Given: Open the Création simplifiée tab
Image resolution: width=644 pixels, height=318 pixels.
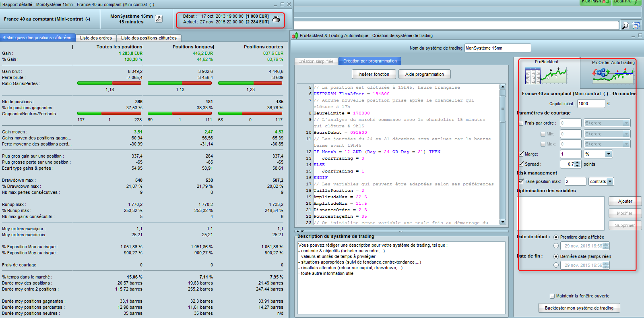Looking at the screenshot, I should click(x=316, y=61).
